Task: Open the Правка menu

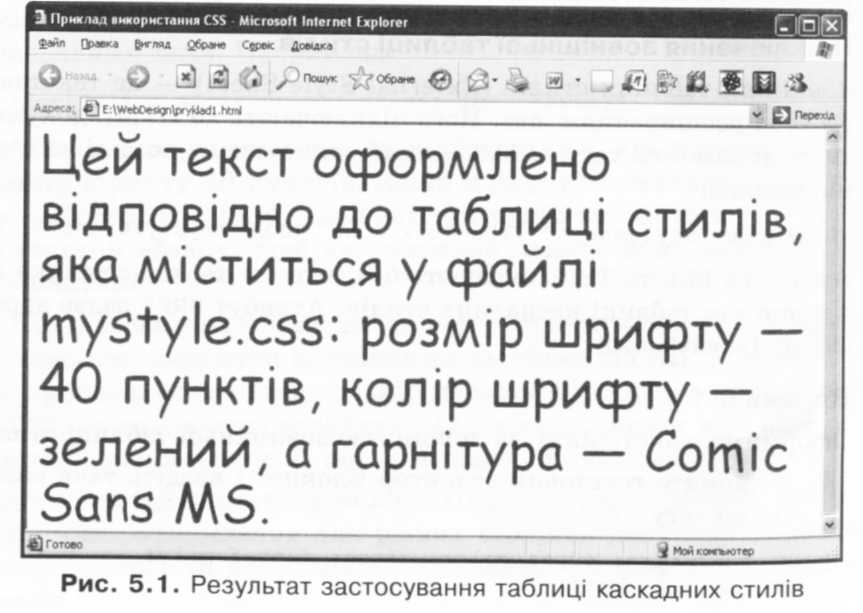Action: click(x=100, y=43)
